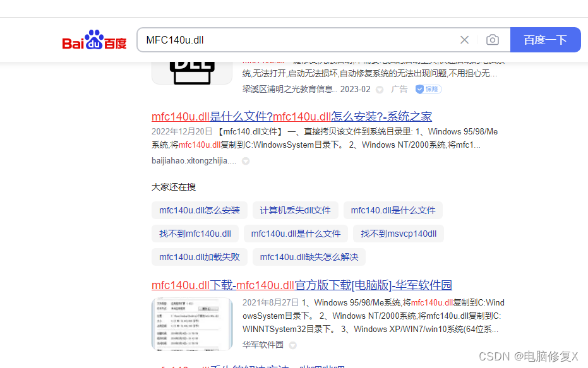
Task: Expand dropdown arrow next to 梁溪区浦明之光教育信息 2023-02
Action: coord(380,90)
